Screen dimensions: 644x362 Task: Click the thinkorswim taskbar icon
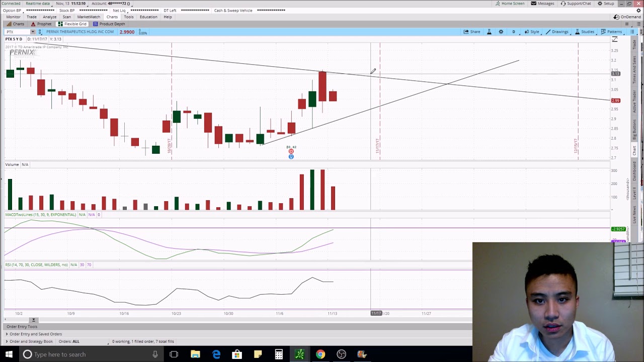[299, 354]
